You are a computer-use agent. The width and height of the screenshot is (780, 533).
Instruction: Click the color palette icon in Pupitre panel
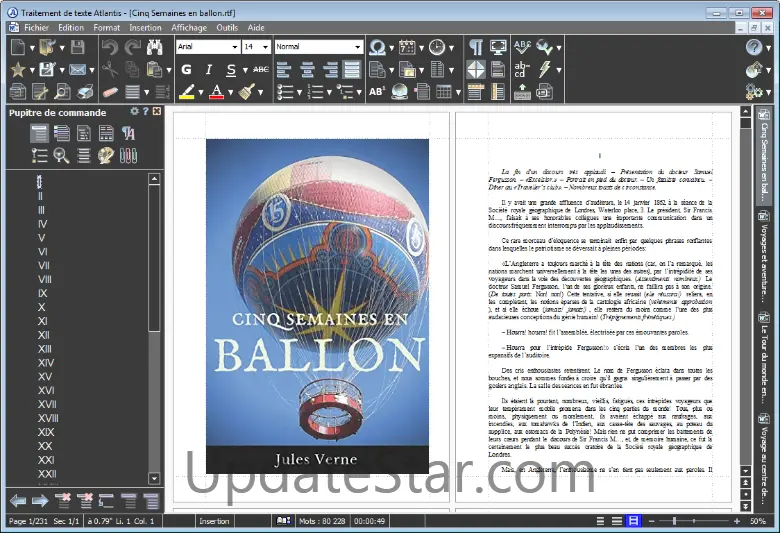coord(106,156)
